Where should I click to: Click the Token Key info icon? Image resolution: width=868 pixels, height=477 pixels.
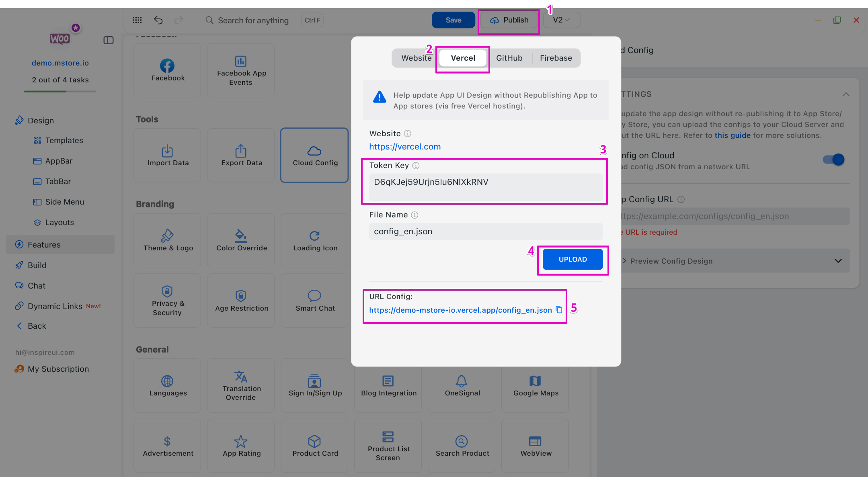coord(416,166)
